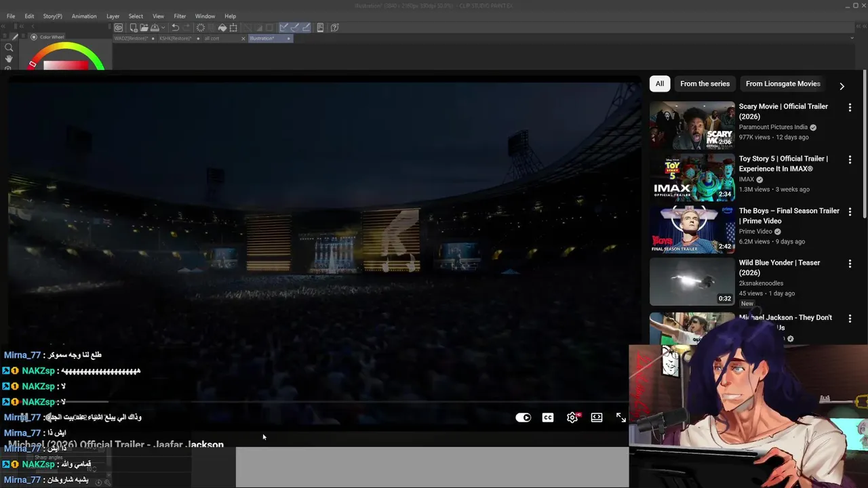This screenshot has height=488, width=868.
Task: Open the Story(P) menu
Action: [x=52, y=16]
